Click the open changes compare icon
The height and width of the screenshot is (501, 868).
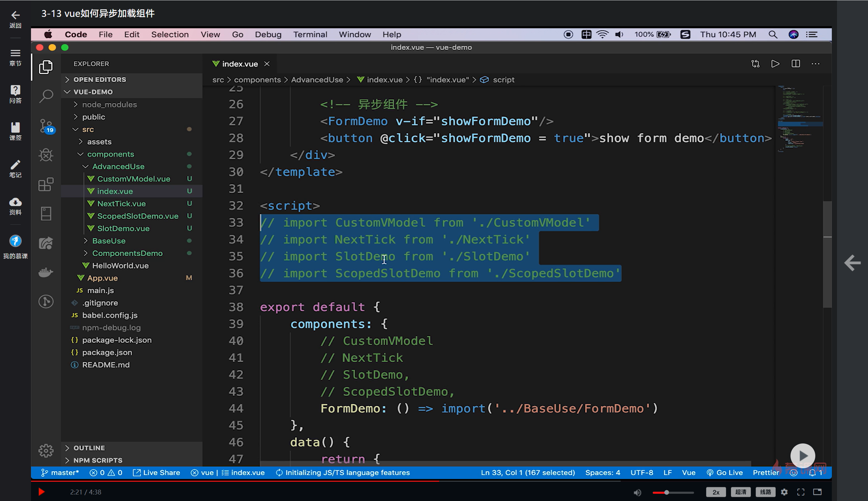click(755, 64)
